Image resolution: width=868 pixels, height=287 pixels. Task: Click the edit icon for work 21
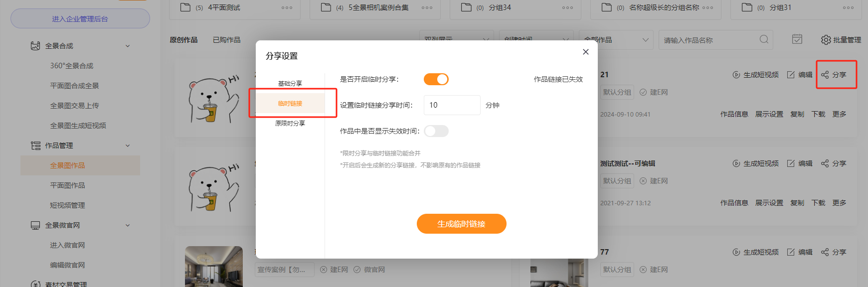click(x=791, y=75)
